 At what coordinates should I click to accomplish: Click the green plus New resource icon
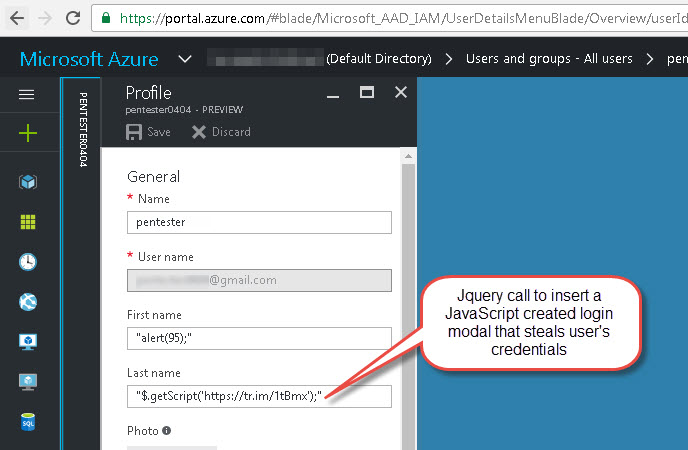28,133
